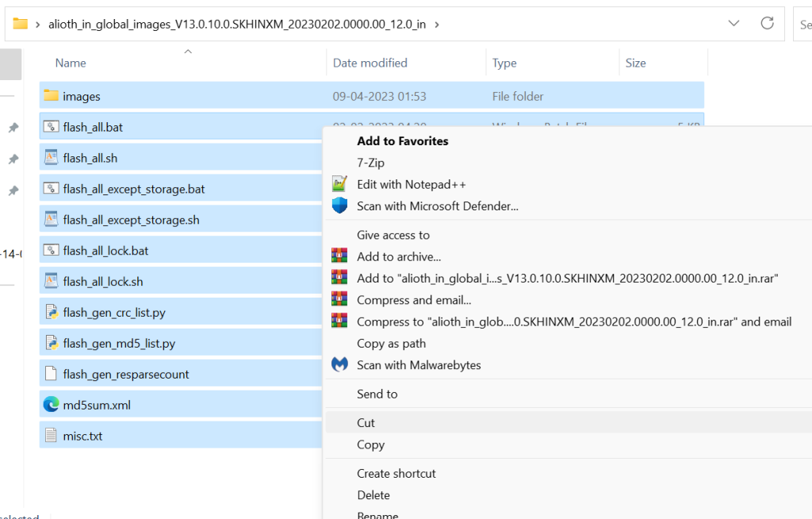Choose Cut from the context menu
The width and height of the screenshot is (812, 519).
click(366, 423)
